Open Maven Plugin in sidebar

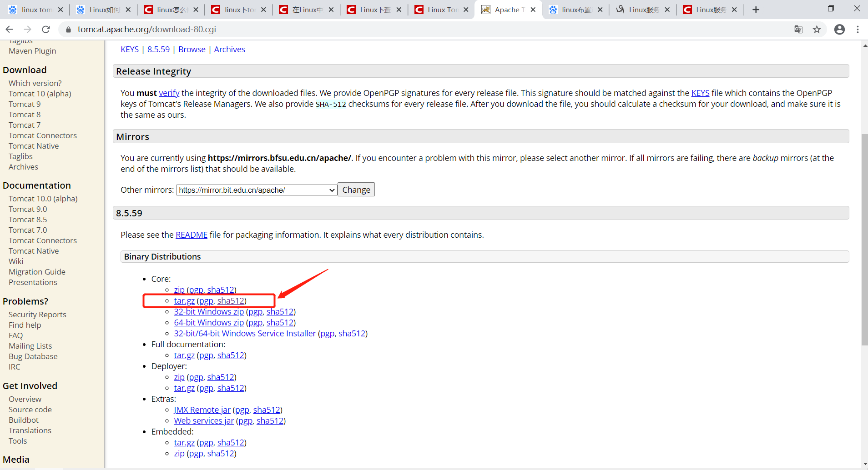click(x=32, y=51)
